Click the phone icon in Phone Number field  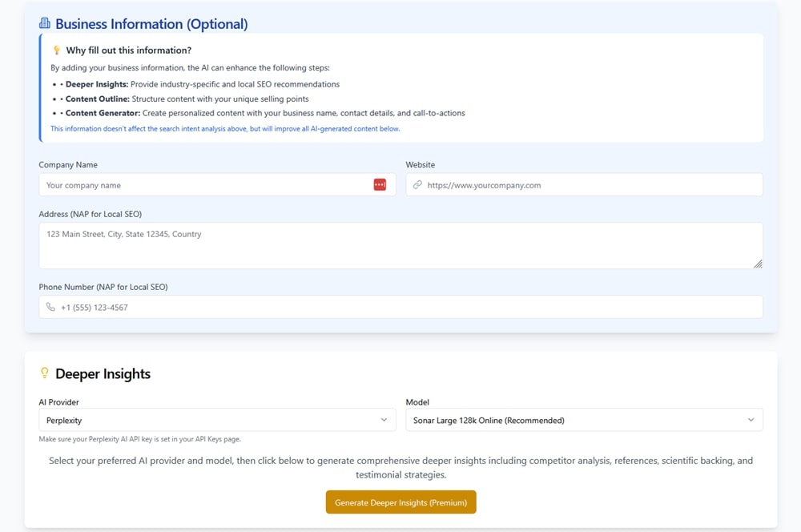[50, 308]
